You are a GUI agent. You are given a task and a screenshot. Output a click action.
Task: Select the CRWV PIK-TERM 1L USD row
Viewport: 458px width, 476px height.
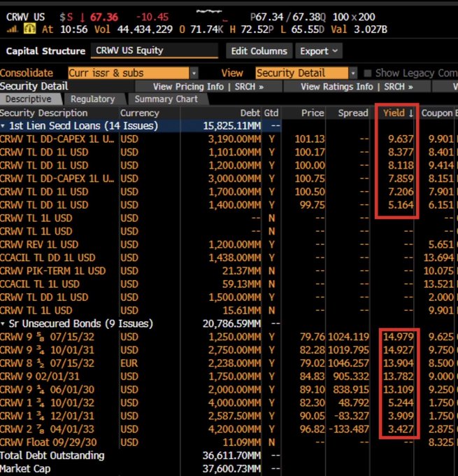(x=229, y=271)
